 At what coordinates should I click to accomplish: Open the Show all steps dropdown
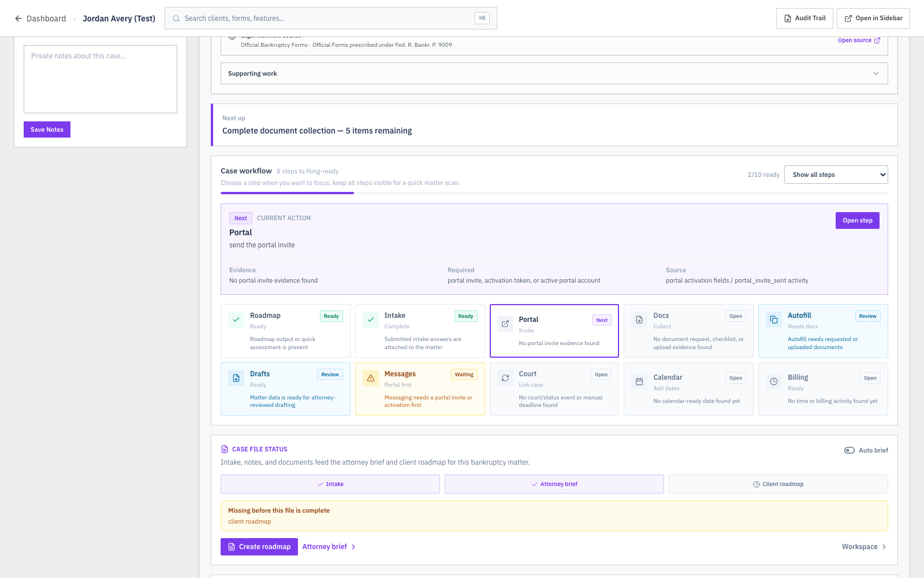click(836, 175)
